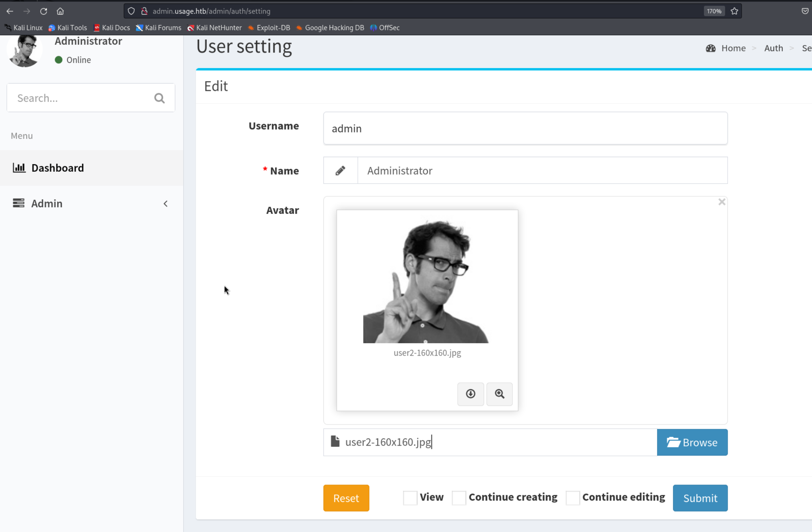Click the Auth breadcrumb

point(773,48)
